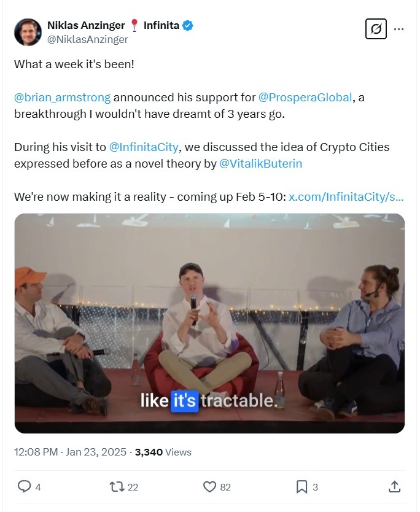Click the repost arrows icon

tap(116, 487)
